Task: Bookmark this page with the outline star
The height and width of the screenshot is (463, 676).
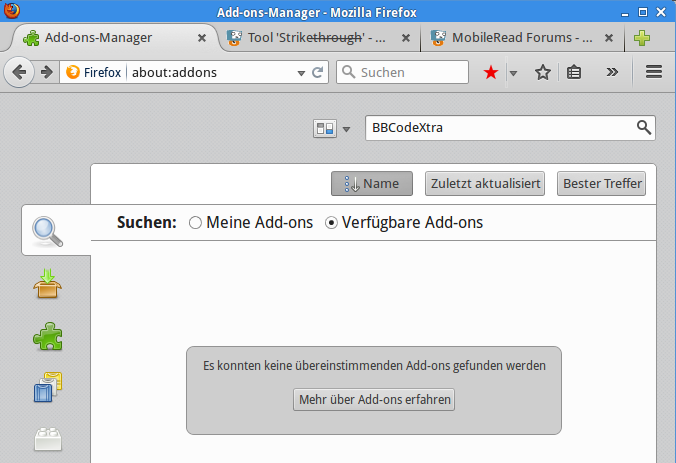Action: pos(542,72)
